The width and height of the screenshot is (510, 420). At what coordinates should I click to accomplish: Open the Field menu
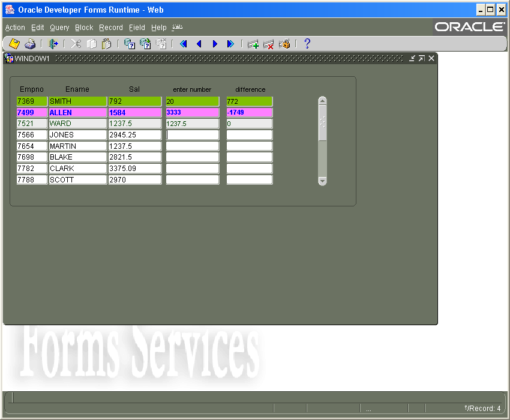(x=137, y=28)
